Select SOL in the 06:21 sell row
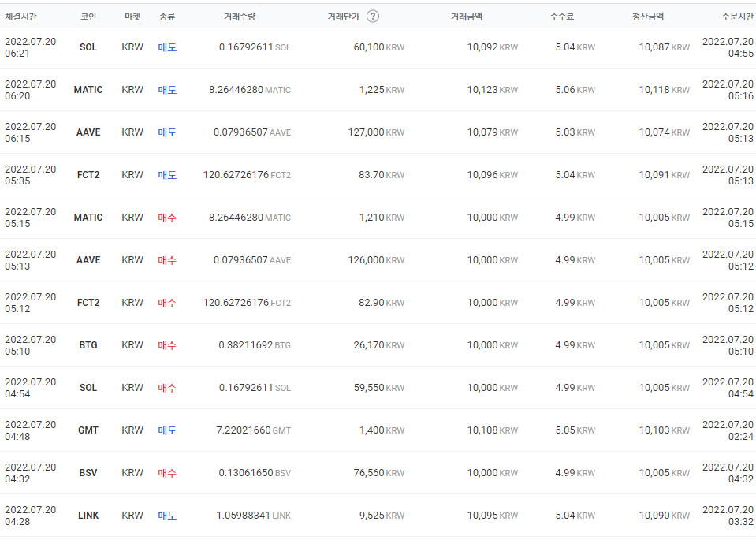 click(88, 47)
